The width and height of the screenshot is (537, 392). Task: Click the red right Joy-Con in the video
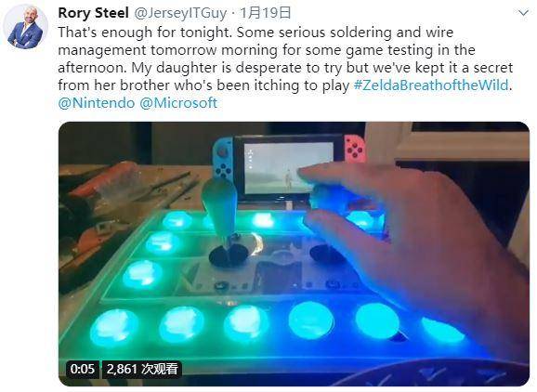coord(355,149)
